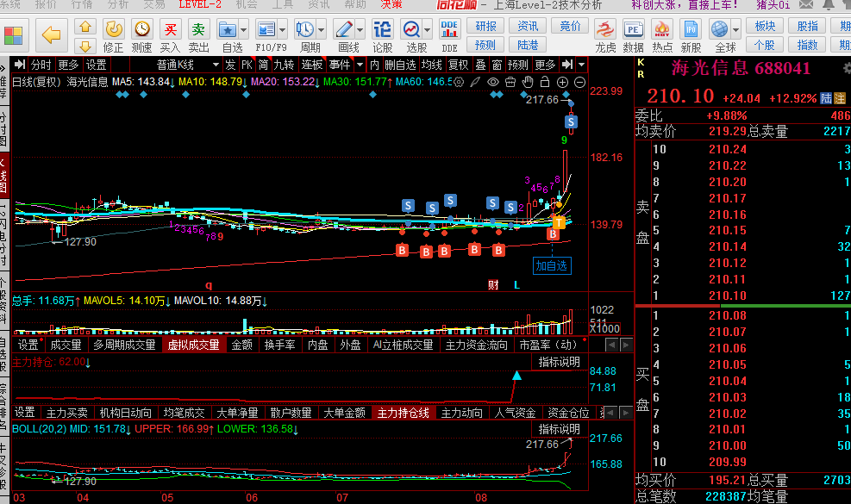This screenshot has height=504, width=851.
Task: Toggle the 九转 indicator
Action: 284,65
